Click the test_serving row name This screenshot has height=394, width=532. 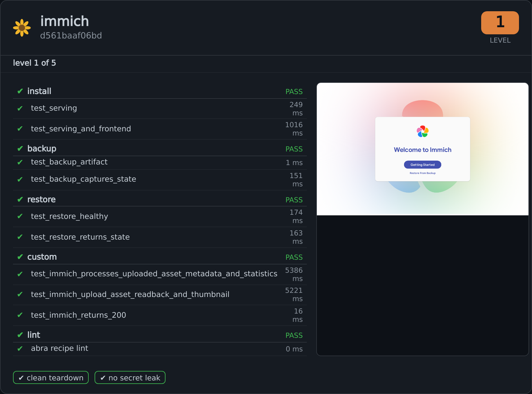point(54,108)
